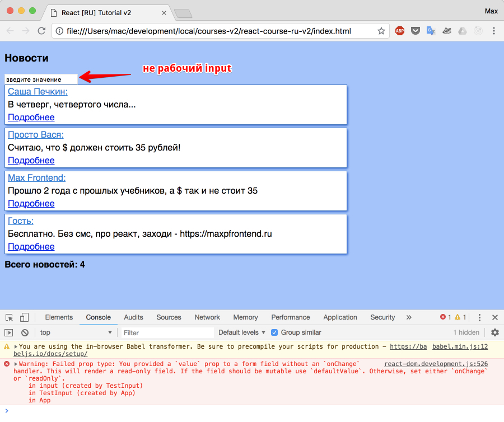Open the DevTools three-dot customize menu

[x=480, y=317]
